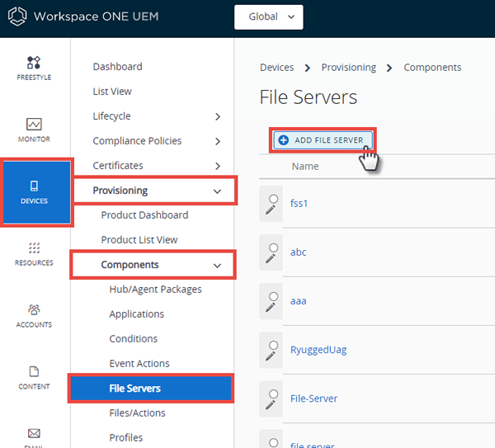The image size is (495, 448).
Task: Open the fss1 file server link
Action: coord(299,203)
